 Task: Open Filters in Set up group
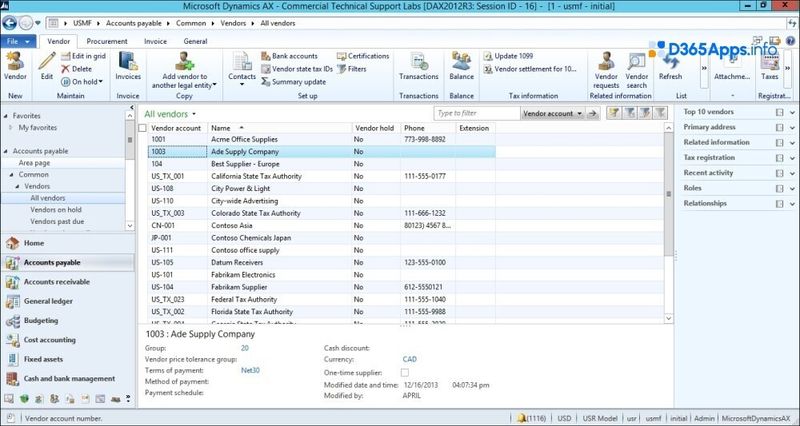[352, 69]
